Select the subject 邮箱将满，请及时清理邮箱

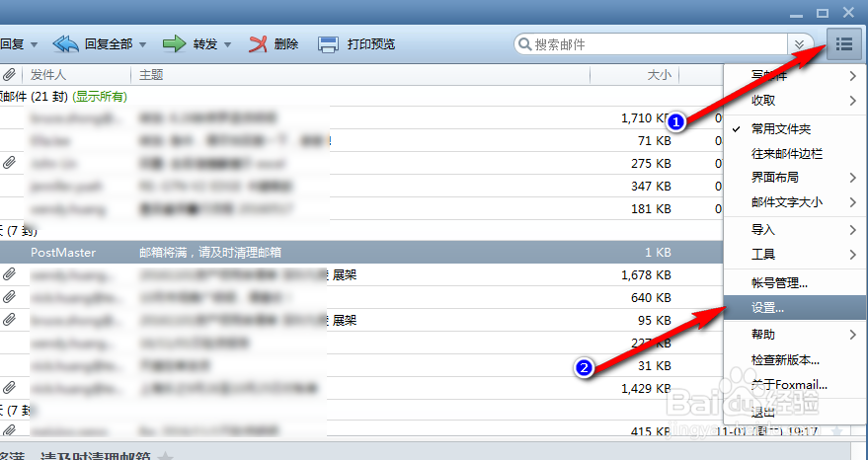click(209, 253)
